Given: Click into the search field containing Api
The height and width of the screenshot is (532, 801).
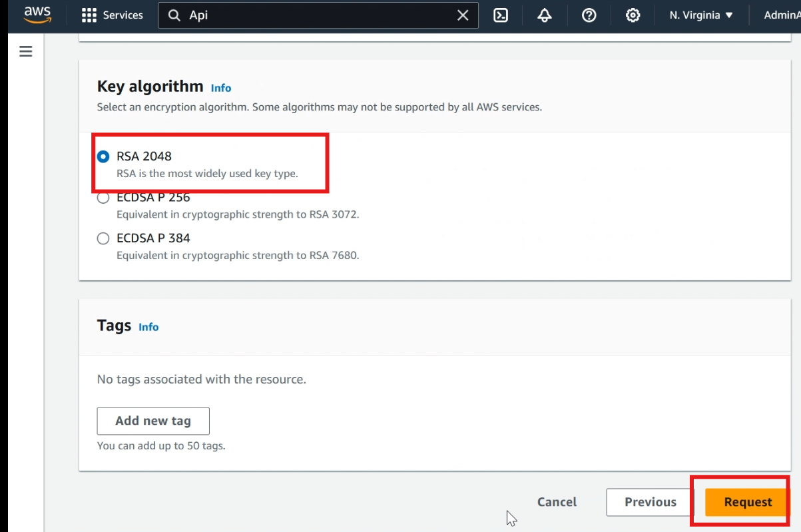Looking at the screenshot, I should [313, 15].
